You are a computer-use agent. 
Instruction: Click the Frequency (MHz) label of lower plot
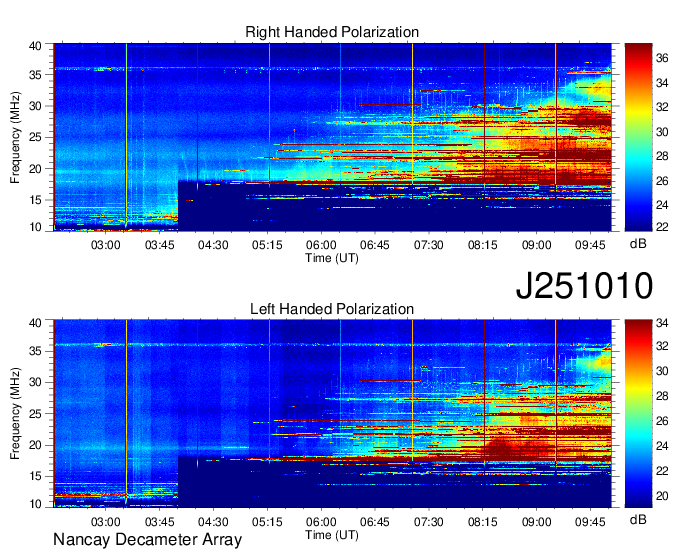(16, 413)
